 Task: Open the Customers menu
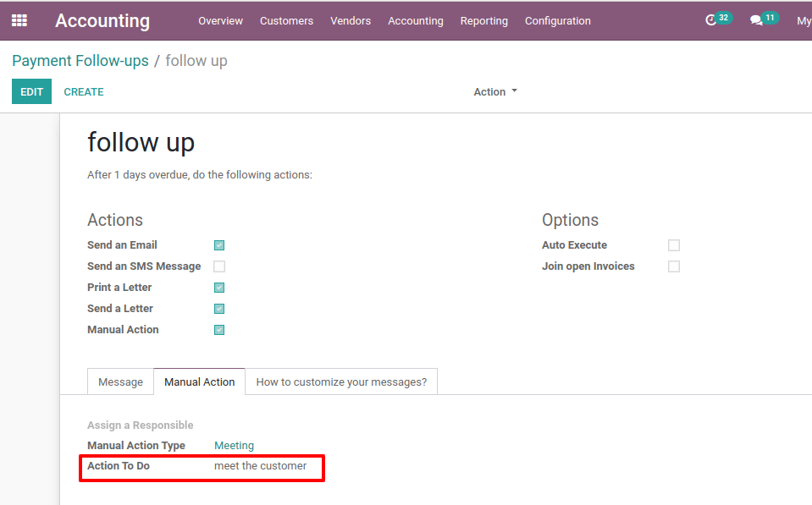(x=286, y=20)
